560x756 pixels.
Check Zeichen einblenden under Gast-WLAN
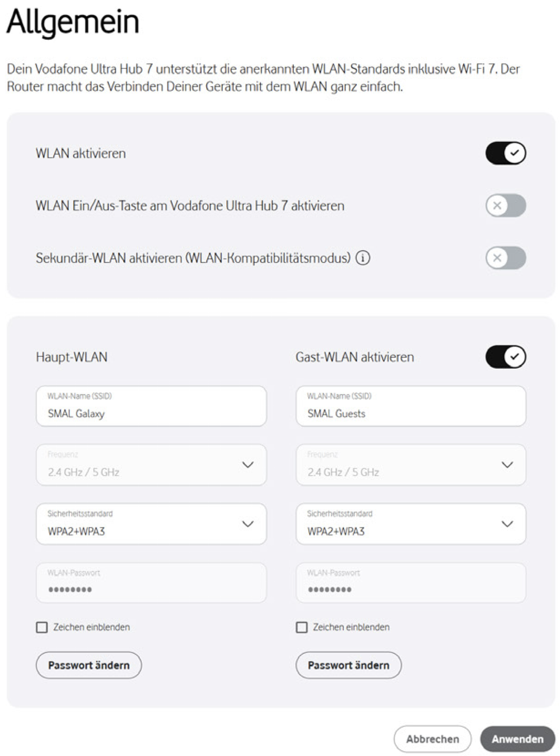[x=302, y=627]
